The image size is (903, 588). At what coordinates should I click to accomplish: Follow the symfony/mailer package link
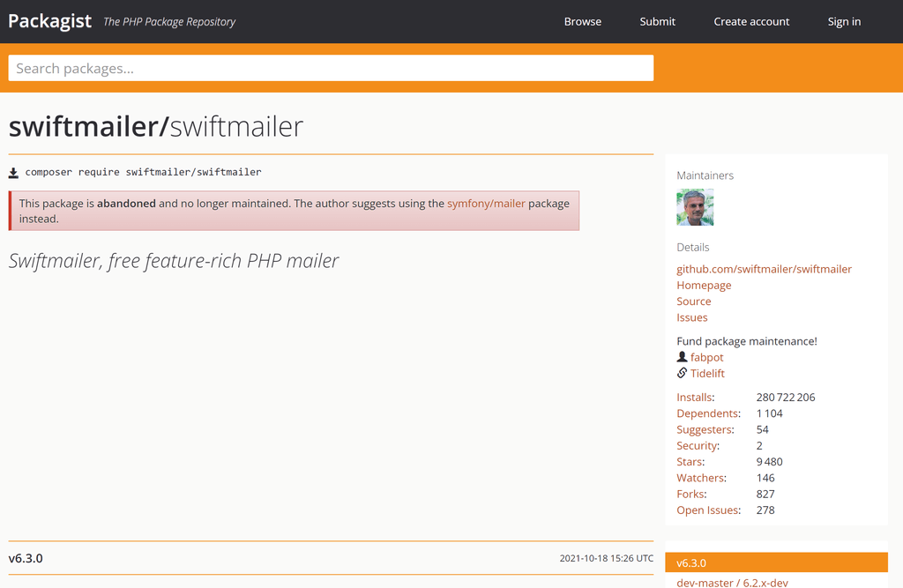pos(486,204)
